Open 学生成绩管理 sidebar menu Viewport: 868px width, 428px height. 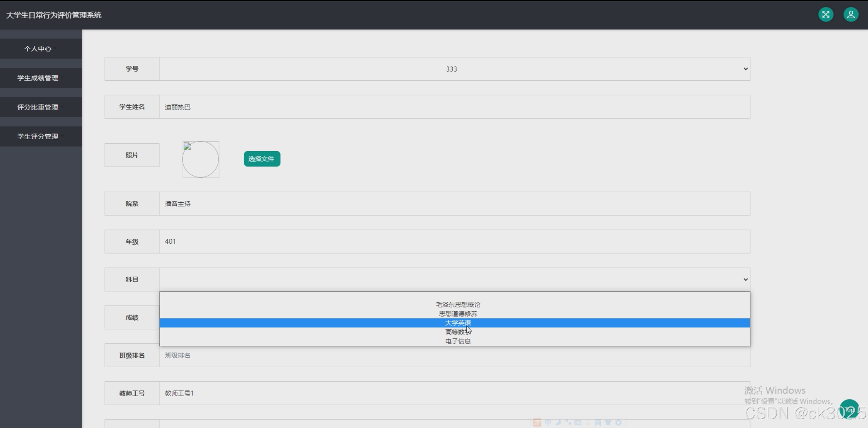point(38,78)
